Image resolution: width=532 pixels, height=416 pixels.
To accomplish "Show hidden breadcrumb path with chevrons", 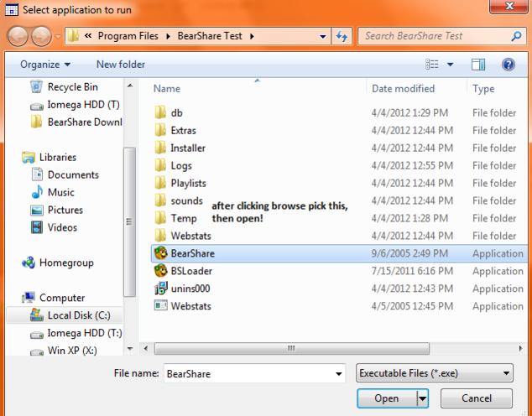I will [88, 36].
